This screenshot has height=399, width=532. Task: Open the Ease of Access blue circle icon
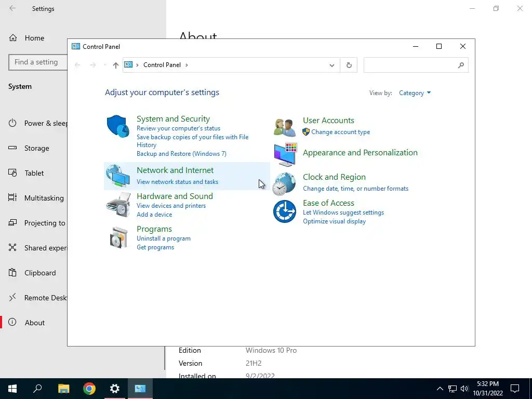[x=285, y=211]
